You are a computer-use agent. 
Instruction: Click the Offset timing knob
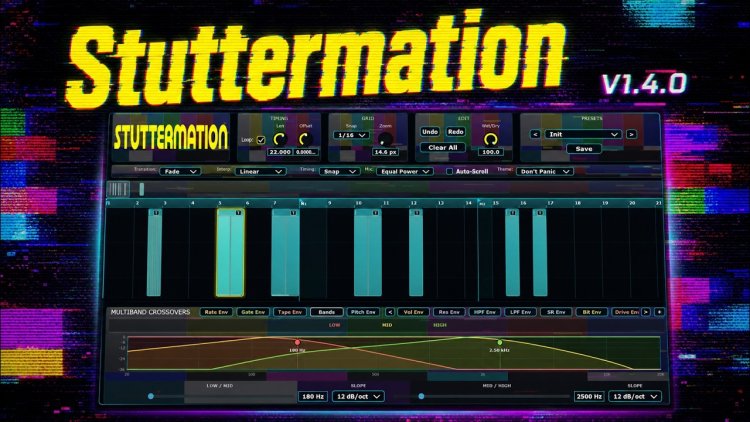click(305, 139)
